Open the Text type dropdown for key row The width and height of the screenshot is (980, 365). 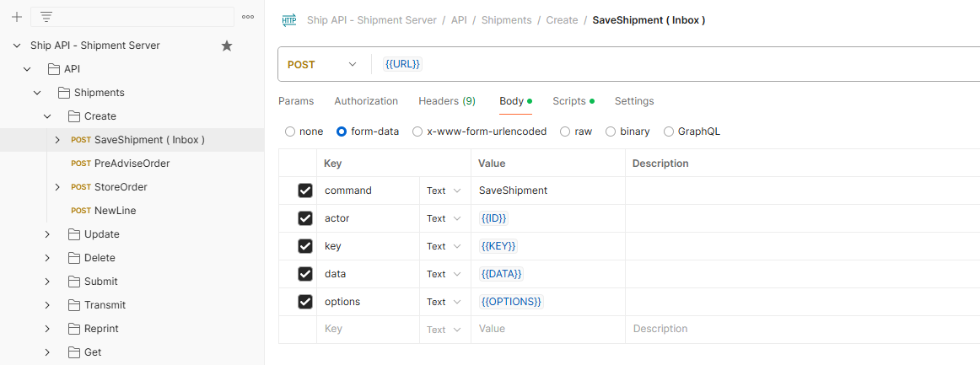444,246
